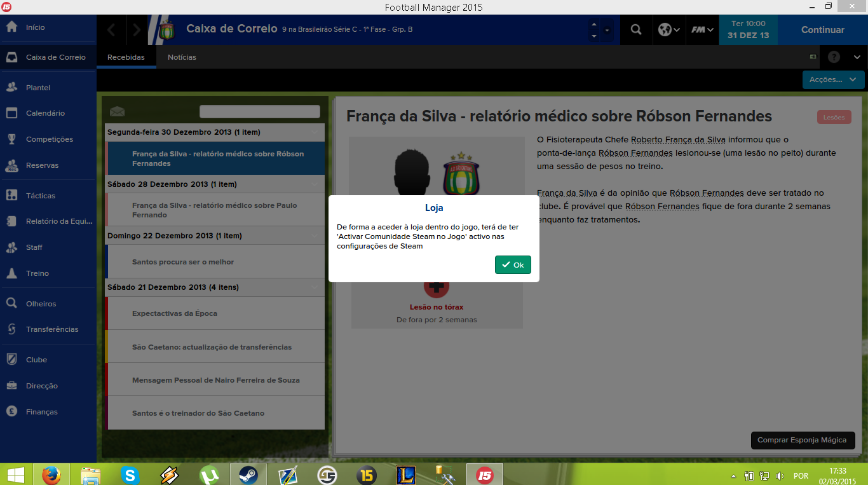Open the FM menu dropdown
Screen dimensions: 868x485
[x=702, y=30]
